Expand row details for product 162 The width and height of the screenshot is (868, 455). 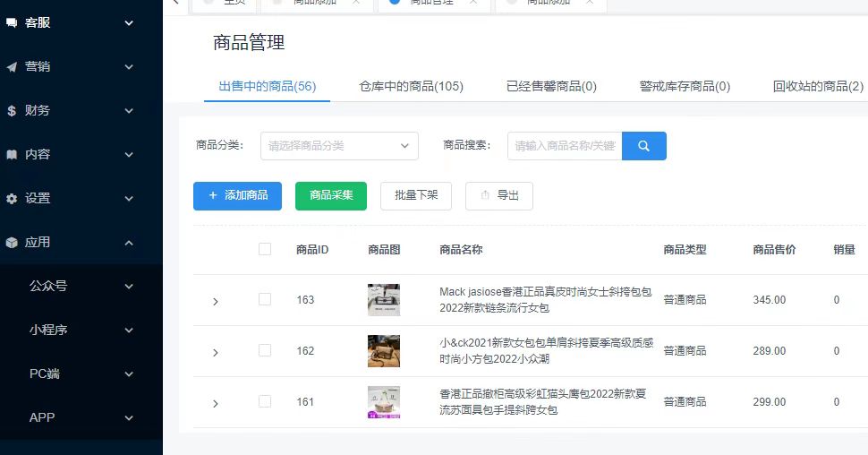(x=216, y=353)
